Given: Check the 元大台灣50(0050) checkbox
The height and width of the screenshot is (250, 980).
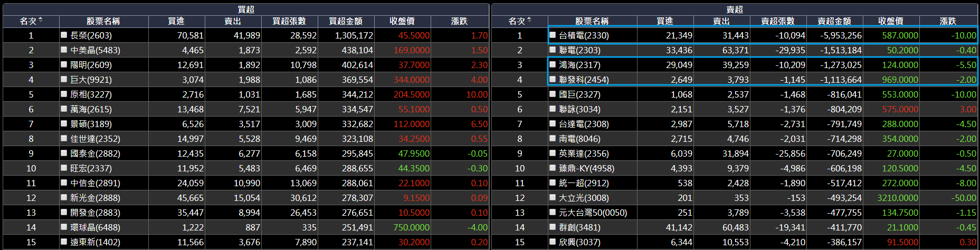Looking at the screenshot, I should tap(553, 212).
